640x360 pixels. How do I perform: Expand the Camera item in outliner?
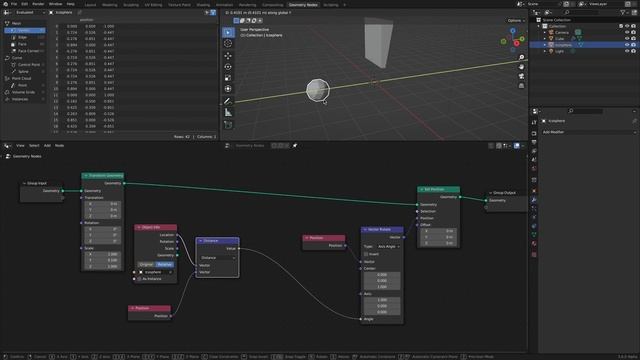(544, 32)
